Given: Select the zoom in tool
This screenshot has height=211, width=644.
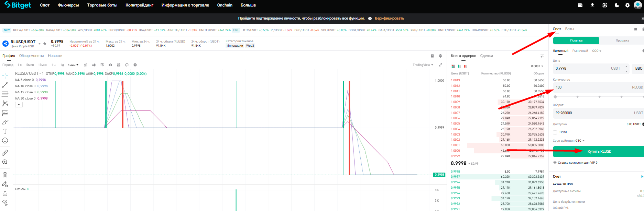Looking at the screenshot, I should pyautogui.click(x=5, y=162).
